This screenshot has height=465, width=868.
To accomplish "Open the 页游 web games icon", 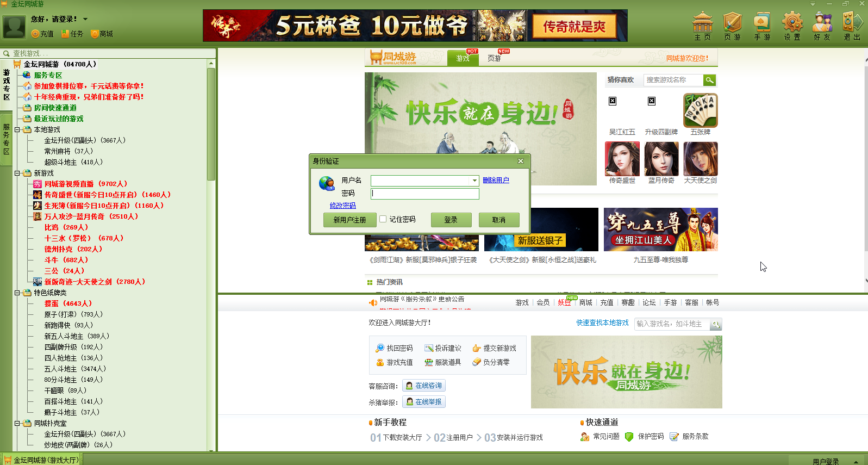I will pos(732,25).
